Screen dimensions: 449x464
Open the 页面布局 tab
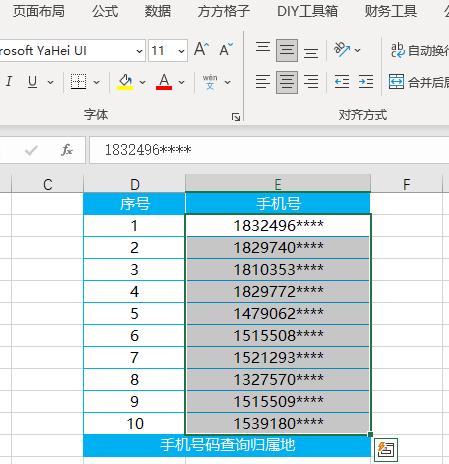point(39,11)
